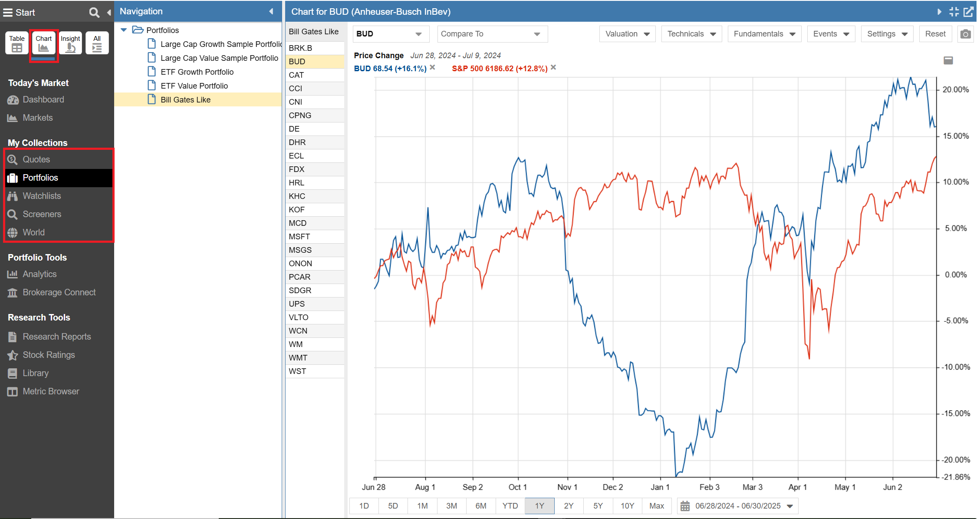Select the 6M time range
Screen dimensions: 980x519
480,506
